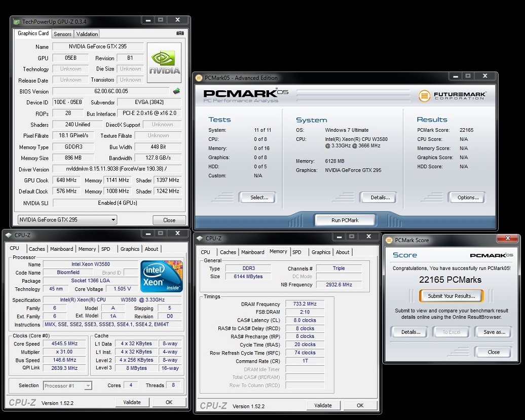
Task: Click OK in CPU-Z Memory window
Action: pyautogui.click(x=360, y=406)
